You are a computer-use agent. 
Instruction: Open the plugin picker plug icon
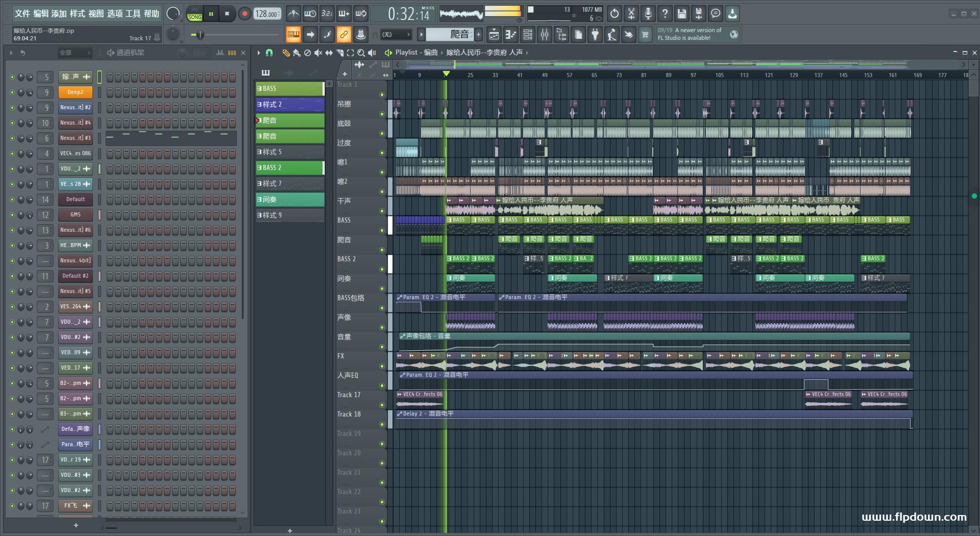(595, 34)
